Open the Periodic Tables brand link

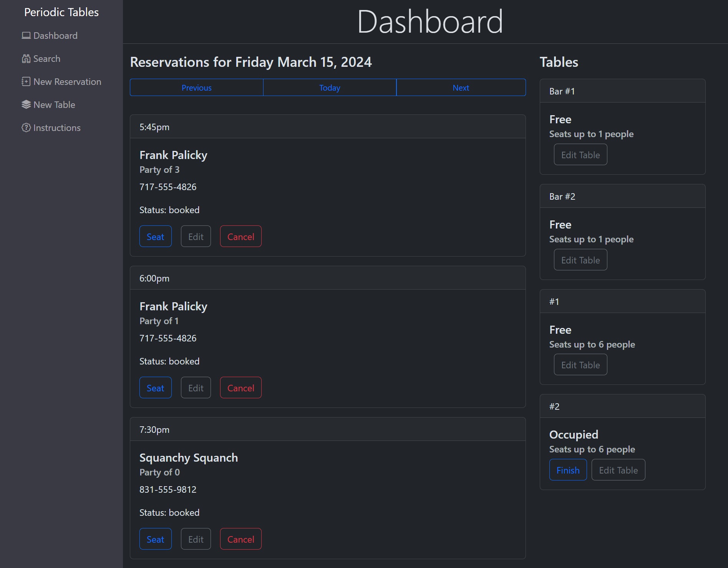(x=61, y=12)
